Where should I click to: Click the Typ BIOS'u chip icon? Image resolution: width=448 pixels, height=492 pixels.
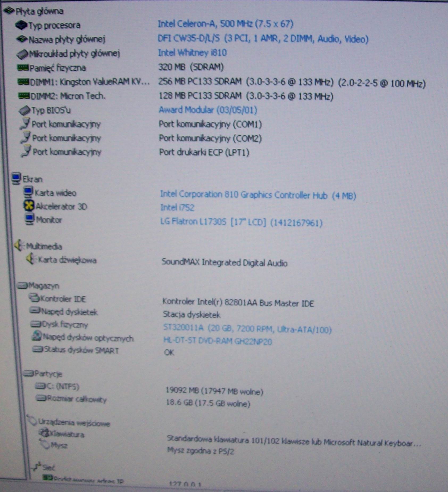(x=25, y=110)
